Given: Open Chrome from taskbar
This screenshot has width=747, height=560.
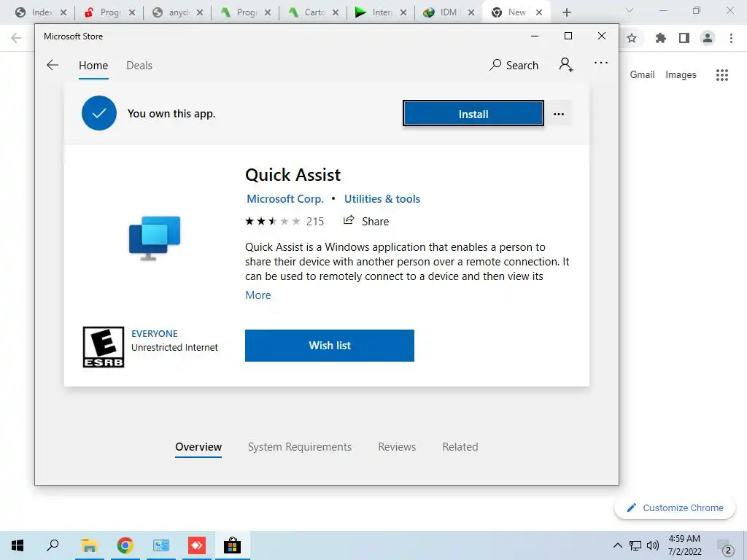Looking at the screenshot, I should point(125,545).
